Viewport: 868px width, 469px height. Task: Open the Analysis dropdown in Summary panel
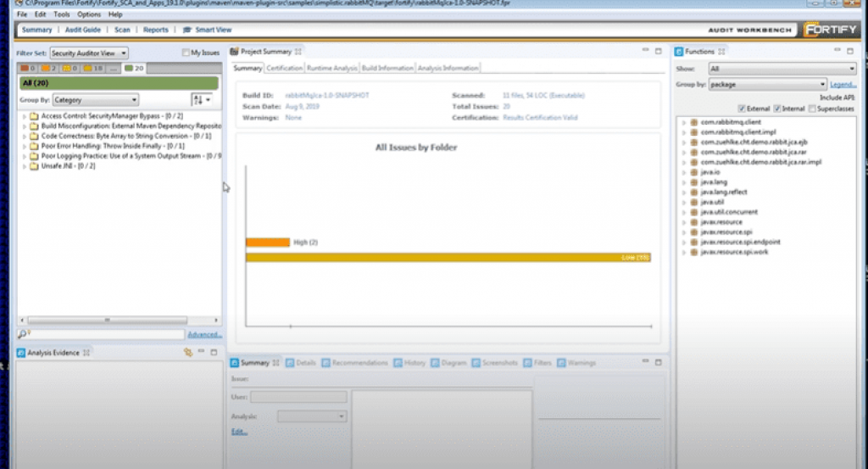click(312, 416)
